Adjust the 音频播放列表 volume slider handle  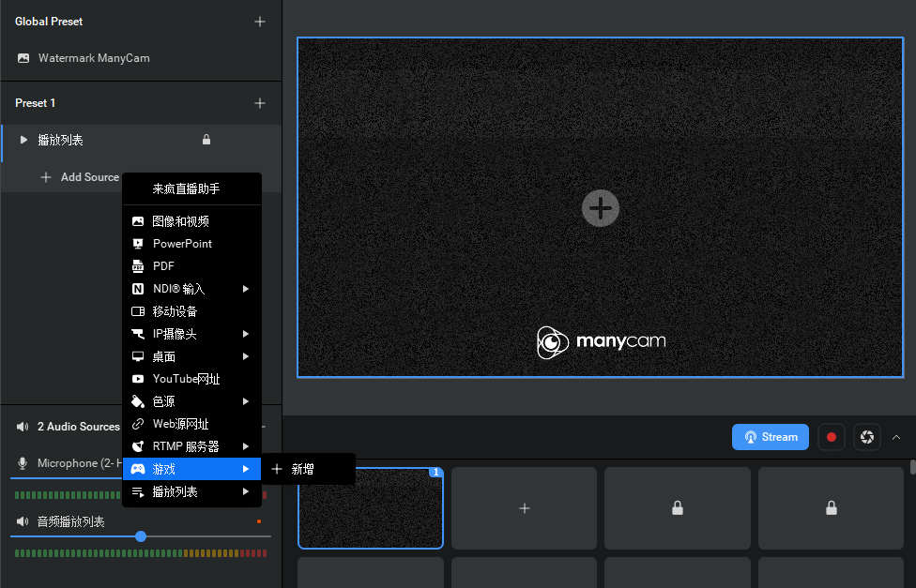click(x=141, y=536)
